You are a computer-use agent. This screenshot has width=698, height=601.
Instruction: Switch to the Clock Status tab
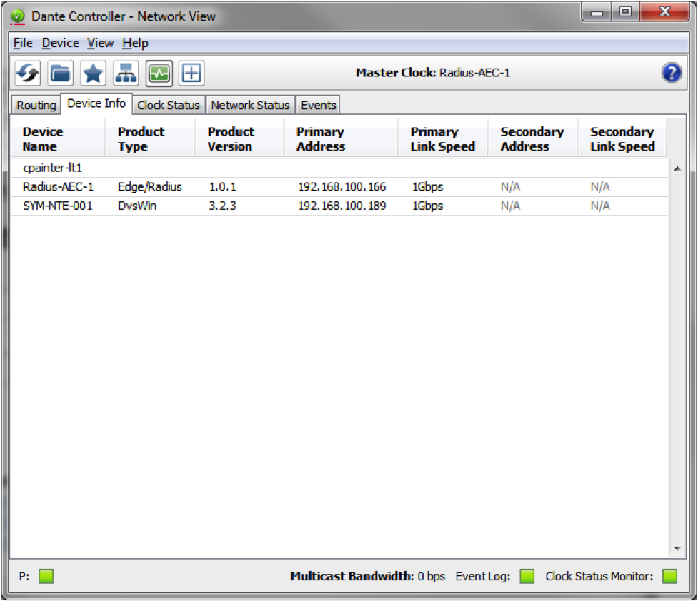(x=168, y=105)
